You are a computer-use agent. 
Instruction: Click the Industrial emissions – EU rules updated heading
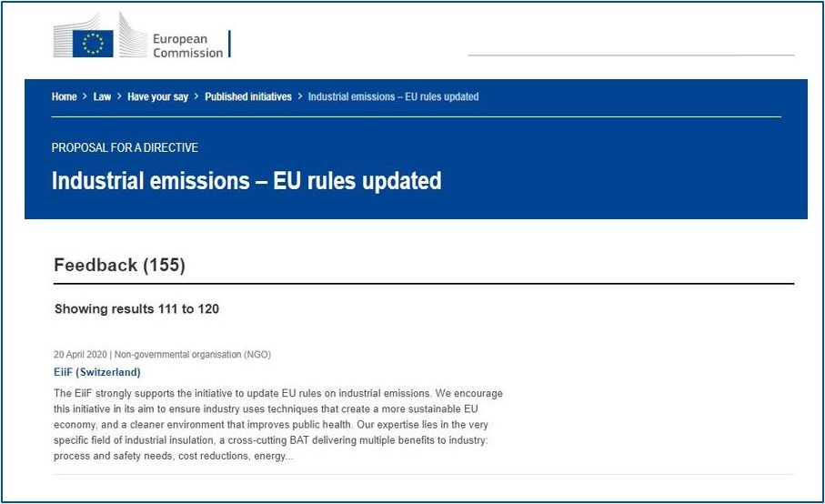246,181
